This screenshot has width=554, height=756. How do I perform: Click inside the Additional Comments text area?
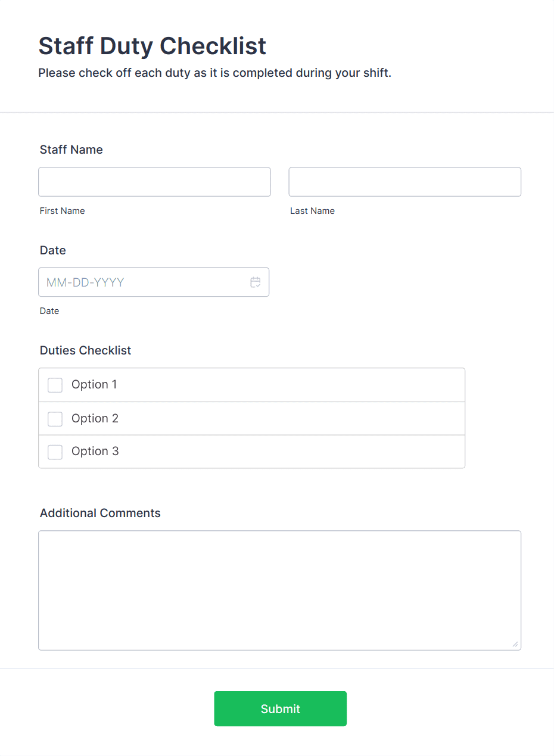coord(279,590)
